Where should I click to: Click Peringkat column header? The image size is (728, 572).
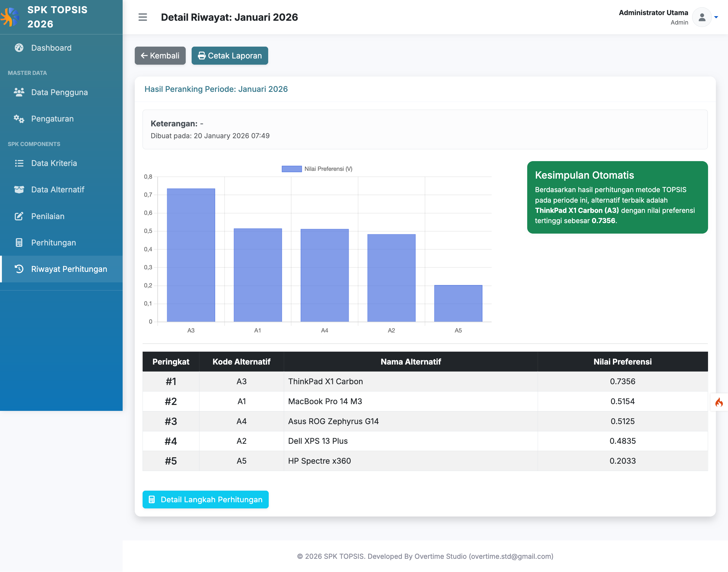(171, 362)
